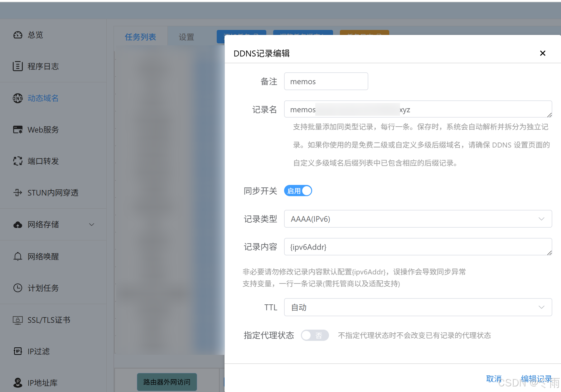Toggle the 指定代理状态 switch

click(x=315, y=335)
